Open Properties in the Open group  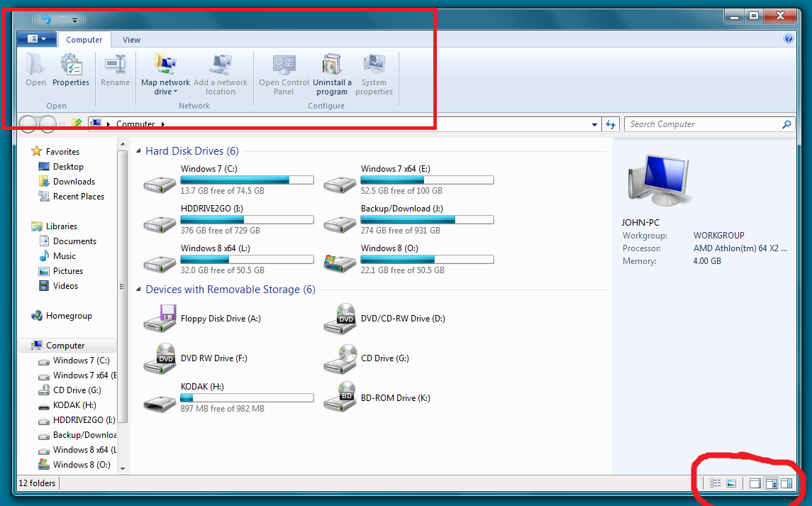coord(70,73)
